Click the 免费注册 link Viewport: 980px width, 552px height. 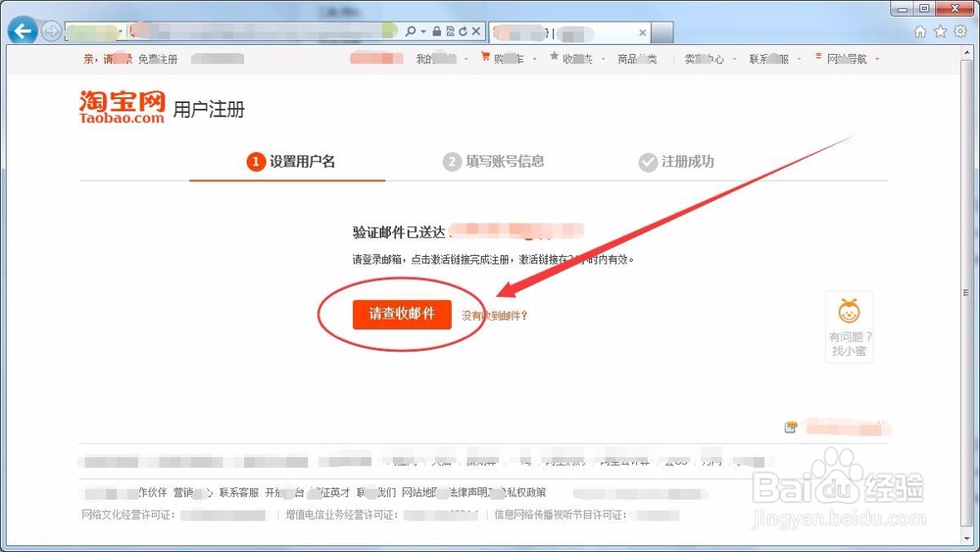158,59
